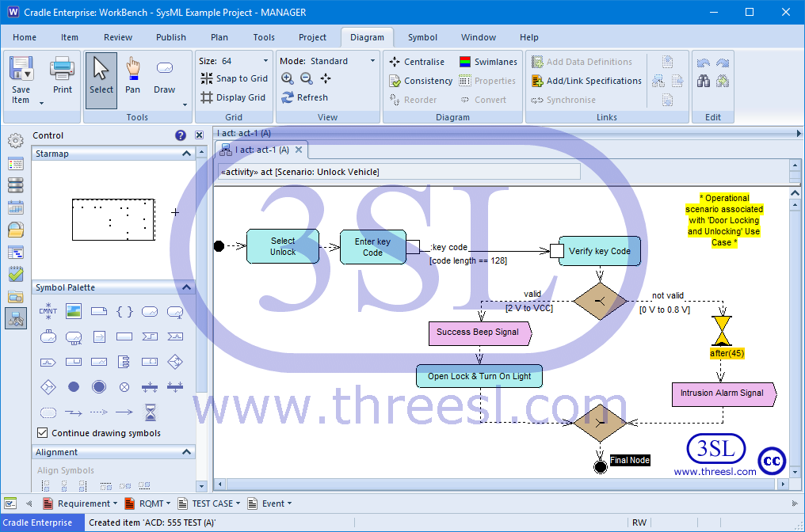The width and height of the screenshot is (805, 532).
Task: Open the Project ribbon tab
Action: pos(313,37)
